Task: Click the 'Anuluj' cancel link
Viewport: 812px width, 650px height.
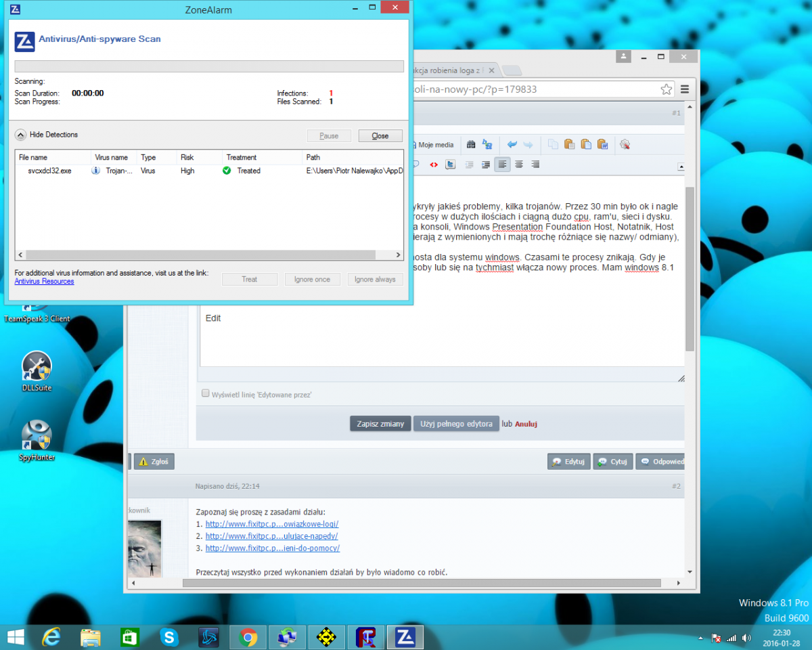Action: (x=526, y=424)
